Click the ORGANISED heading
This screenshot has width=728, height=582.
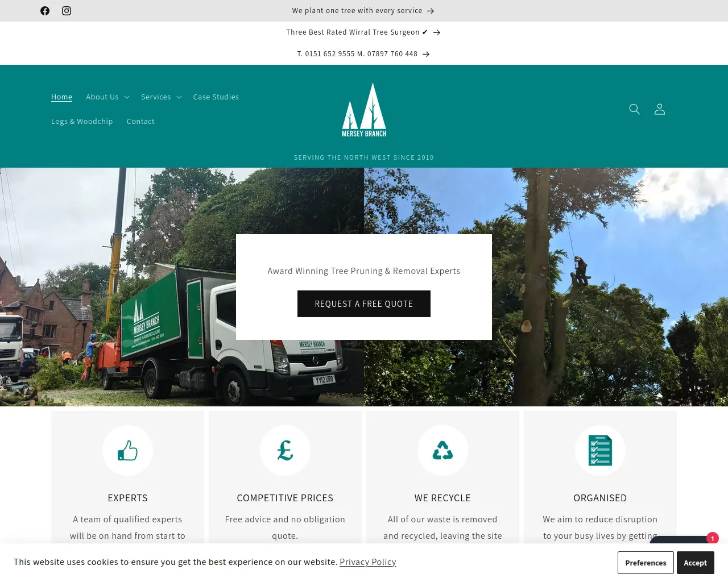click(600, 498)
